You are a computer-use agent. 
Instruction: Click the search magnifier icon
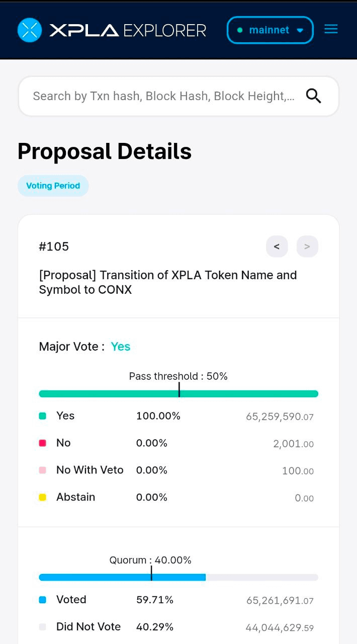313,96
